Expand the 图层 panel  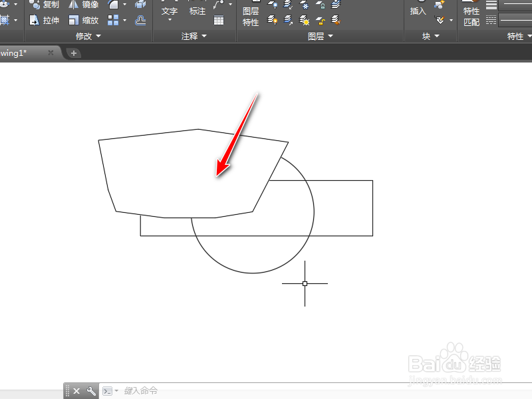point(321,36)
